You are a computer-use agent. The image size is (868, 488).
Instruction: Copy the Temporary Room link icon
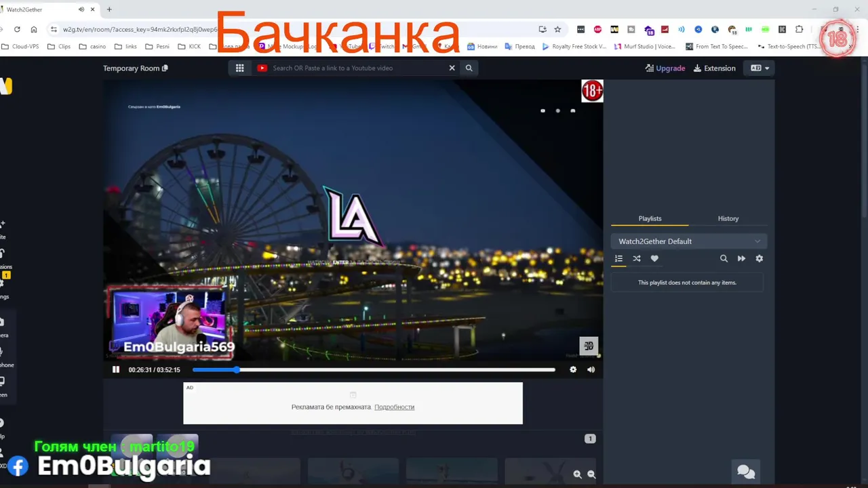pos(165,68)
